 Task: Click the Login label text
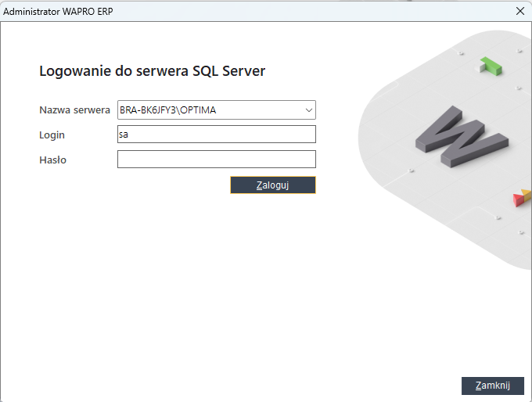point(52,135)
